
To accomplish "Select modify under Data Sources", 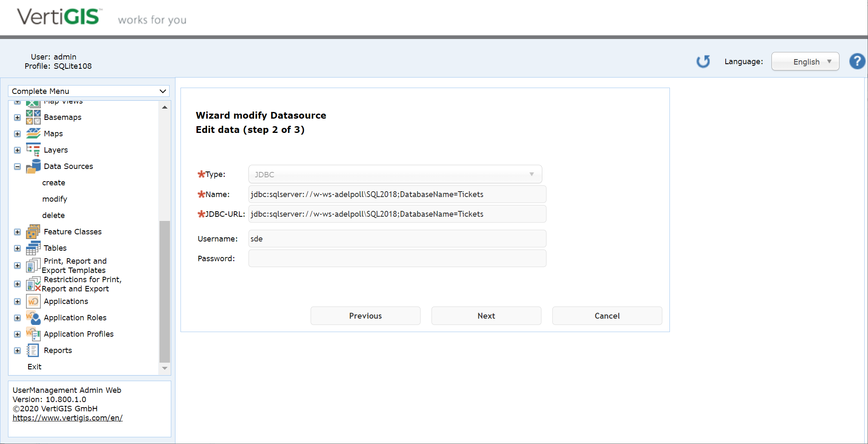I will (x=55, y=199).
